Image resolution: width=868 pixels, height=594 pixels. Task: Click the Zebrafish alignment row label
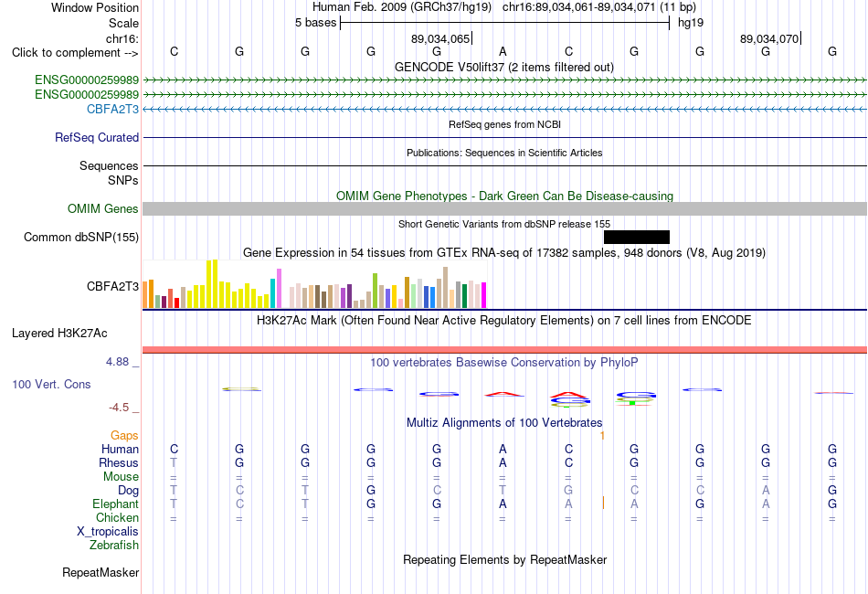[114, 546]
